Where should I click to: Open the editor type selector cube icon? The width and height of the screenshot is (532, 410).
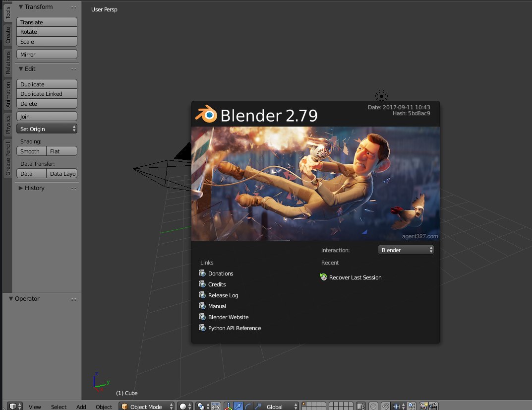(14, 406)
